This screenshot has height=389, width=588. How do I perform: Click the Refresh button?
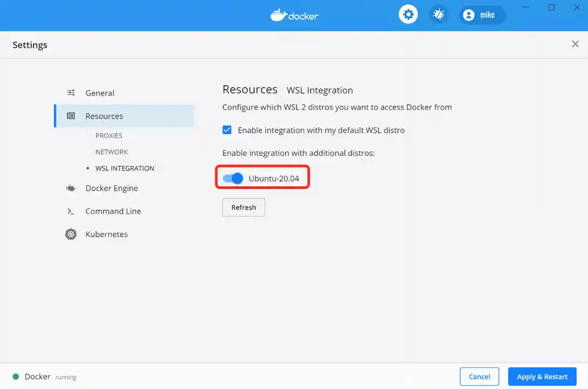243,207
